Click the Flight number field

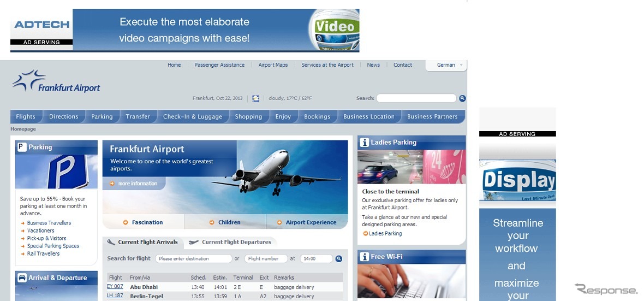266,258
